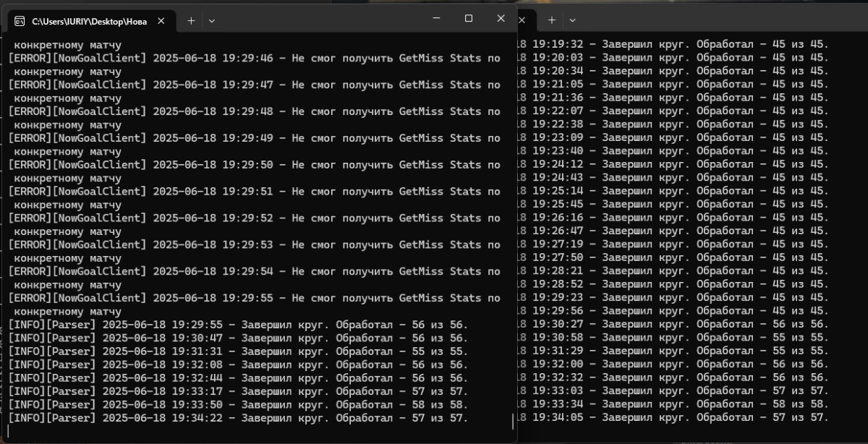Open a new tab in the front terminal
Image resolution: width=868 pixels, height=444 pixels.
coord(191,21)
